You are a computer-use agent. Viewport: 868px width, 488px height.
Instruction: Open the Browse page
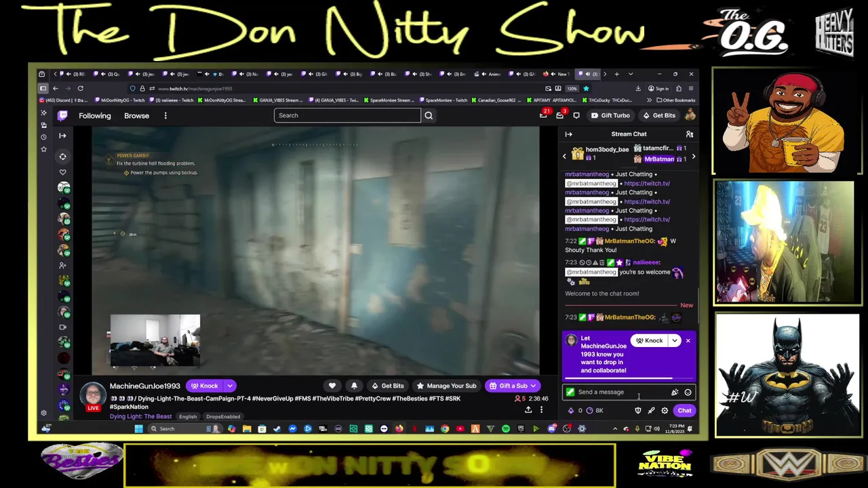[x=136, y=115]
